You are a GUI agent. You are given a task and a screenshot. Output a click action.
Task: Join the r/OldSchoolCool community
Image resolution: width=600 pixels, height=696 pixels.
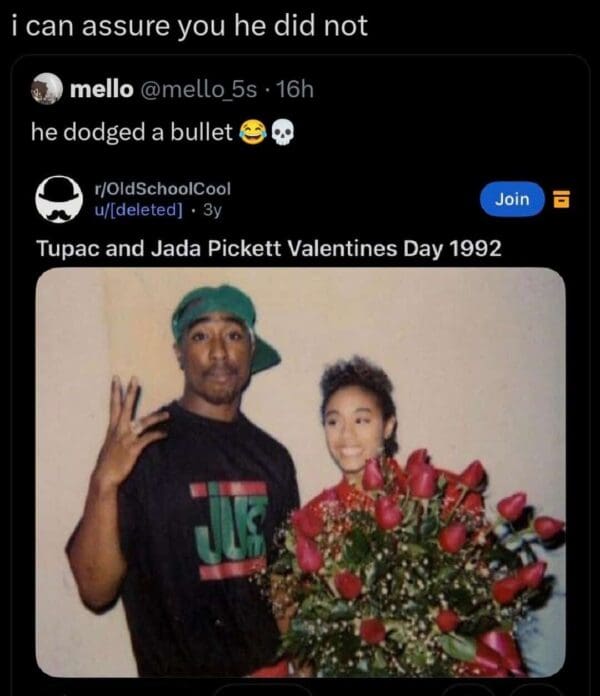tap(512, 199)
